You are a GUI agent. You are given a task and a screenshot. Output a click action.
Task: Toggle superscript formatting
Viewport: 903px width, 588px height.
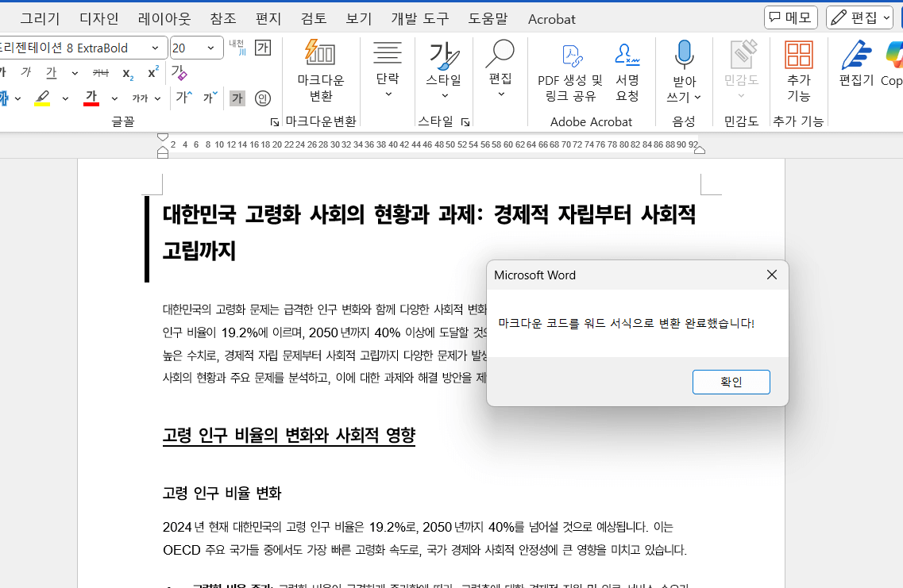click(x=152, y=72)
